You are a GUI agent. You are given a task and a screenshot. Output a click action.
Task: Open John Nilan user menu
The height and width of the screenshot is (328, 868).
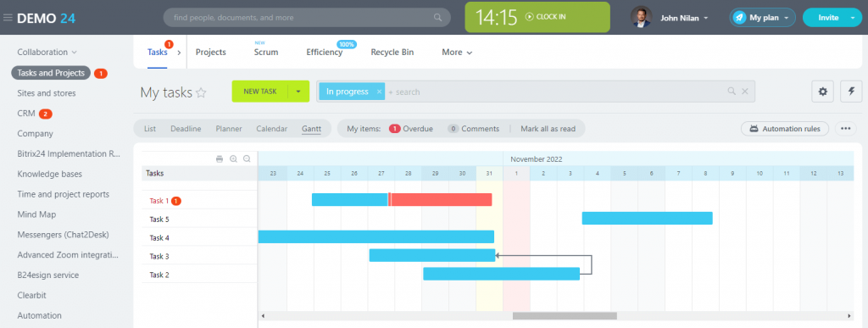click(x=684, y=18)
